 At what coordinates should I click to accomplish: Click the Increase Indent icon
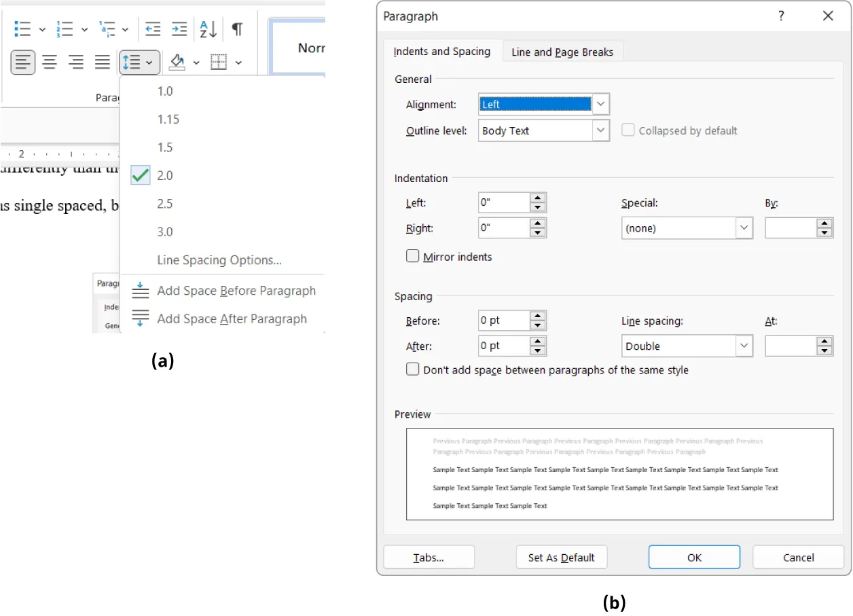click(179, 29)
